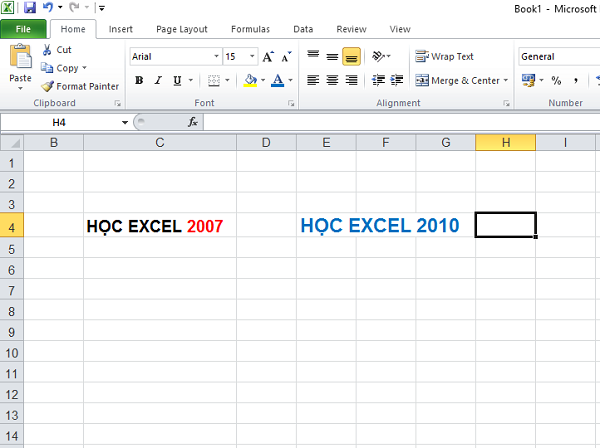Click the Insert Function fx icon
The width and height of the screenshot is (600, 448).
(x=192, y=122)
